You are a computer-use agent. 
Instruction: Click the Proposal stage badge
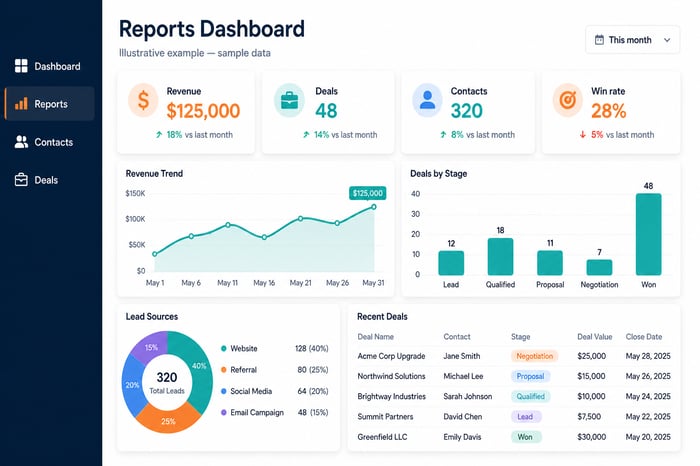(x=530, y=376)
